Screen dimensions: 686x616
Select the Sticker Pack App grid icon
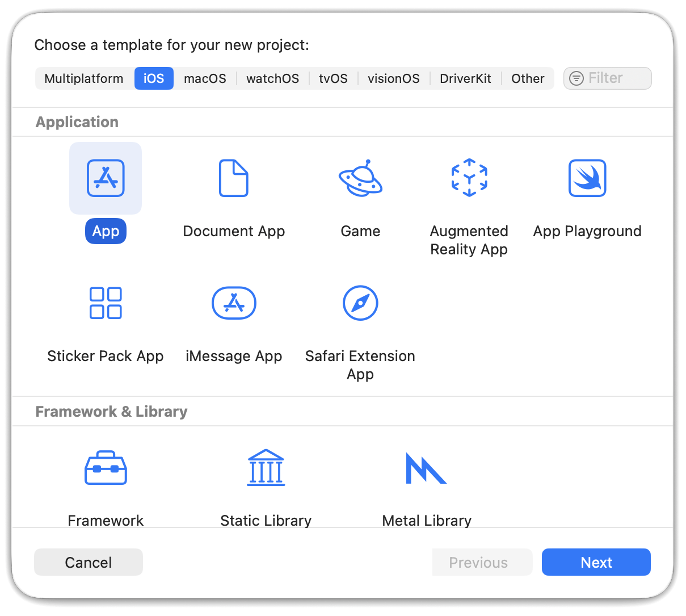106,303
